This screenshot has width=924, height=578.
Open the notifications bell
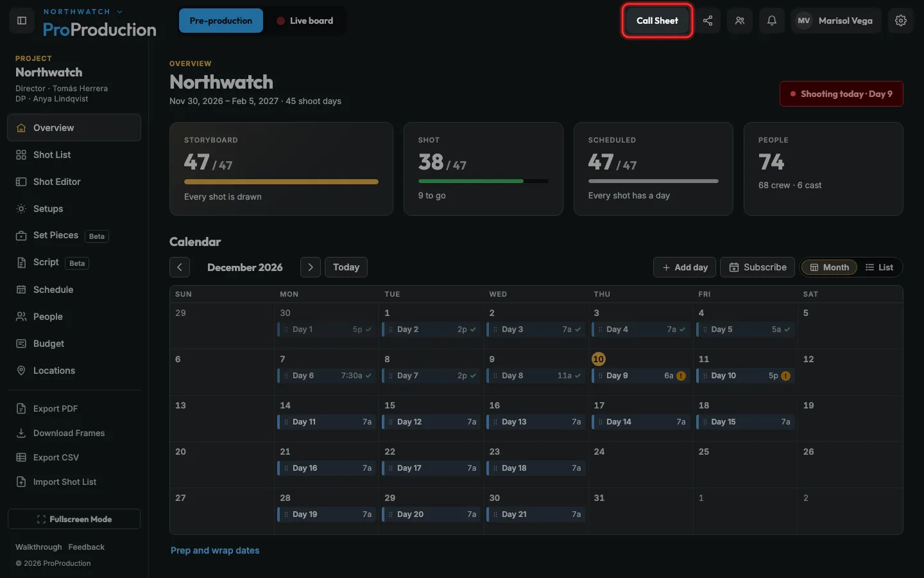(x=772, y=21)
